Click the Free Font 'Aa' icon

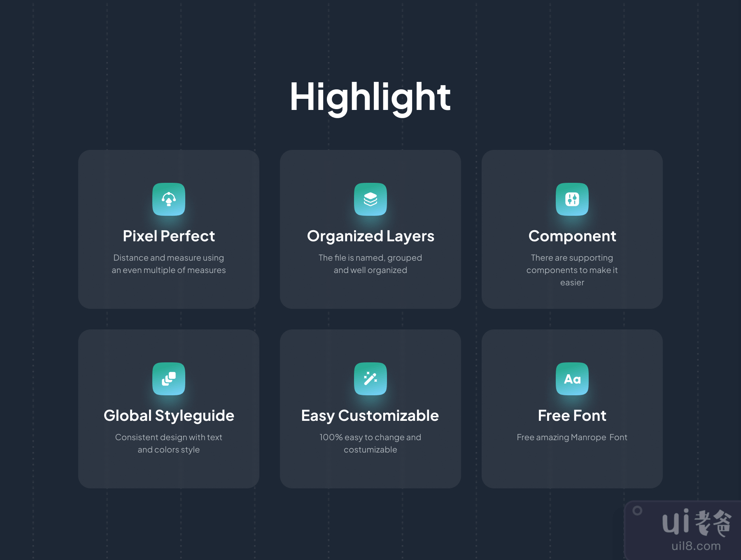572,379
